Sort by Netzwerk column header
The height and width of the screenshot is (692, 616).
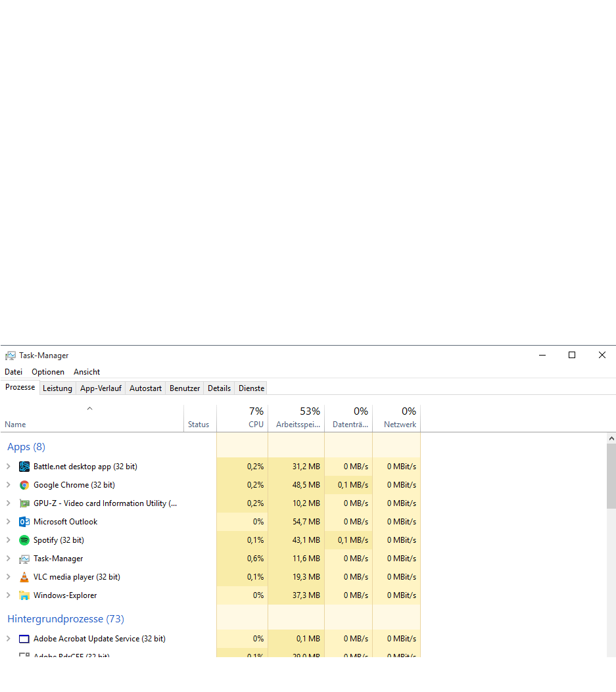coord(396,418)
